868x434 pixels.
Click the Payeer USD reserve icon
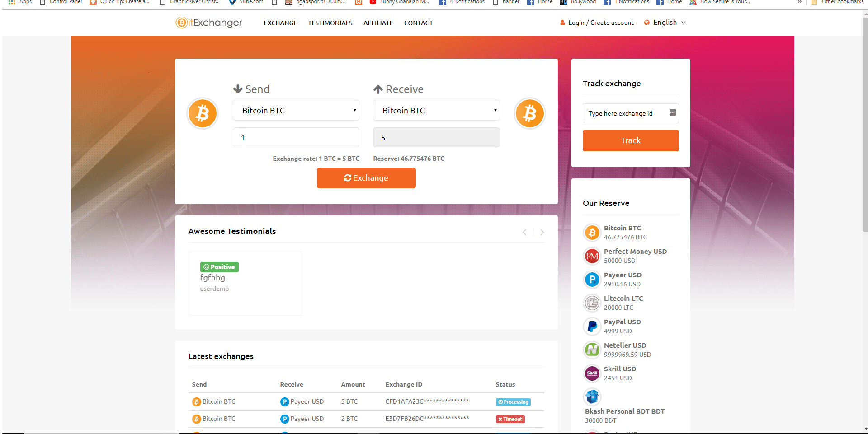pyautogui.click(x=592, y=280)
